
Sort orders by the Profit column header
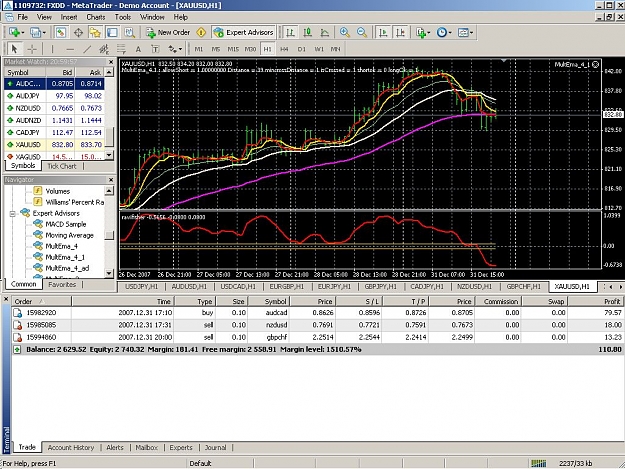click(596, 301)
